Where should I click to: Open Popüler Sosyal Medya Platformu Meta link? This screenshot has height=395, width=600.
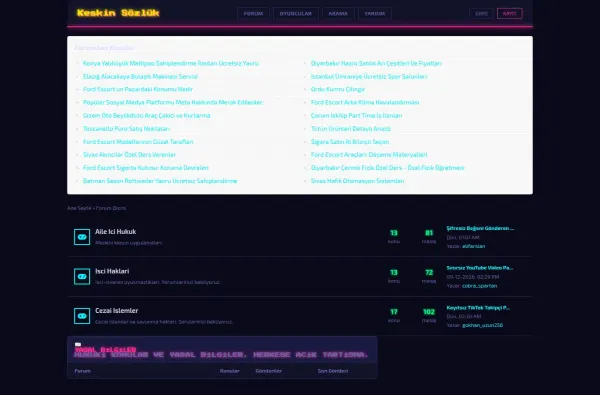(x=173, y=102)
